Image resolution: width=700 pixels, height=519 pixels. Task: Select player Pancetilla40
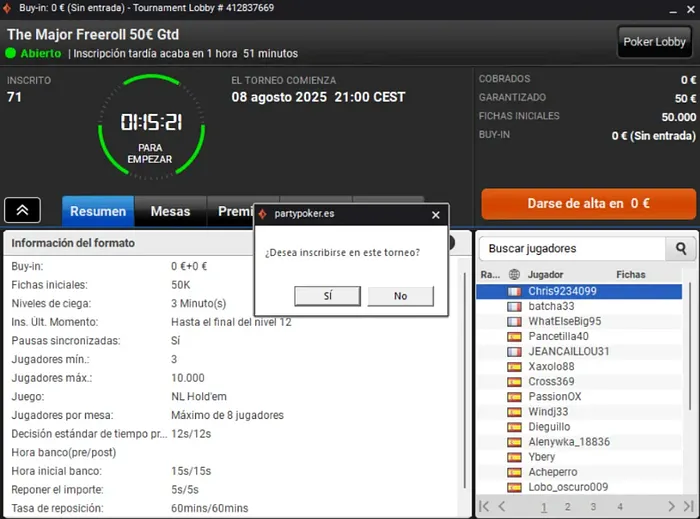579,336
